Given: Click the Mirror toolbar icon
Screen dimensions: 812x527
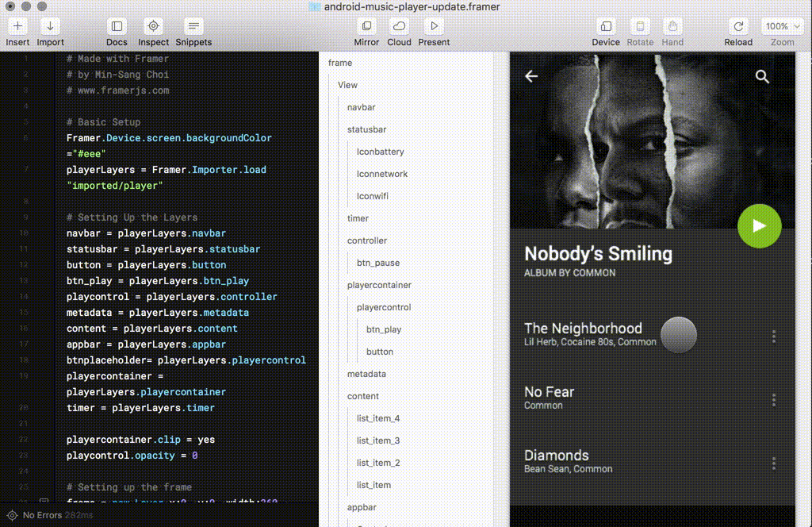Looking at the screenshot, I should [366, 26].
